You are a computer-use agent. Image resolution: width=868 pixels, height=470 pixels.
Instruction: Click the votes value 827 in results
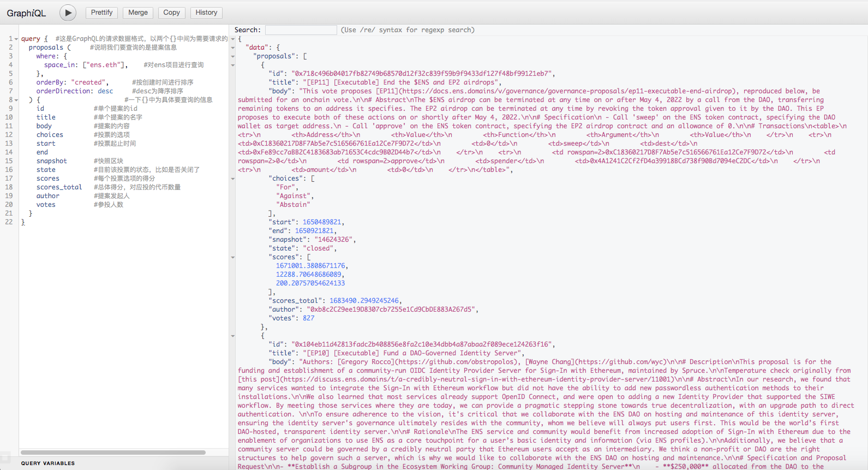point(309,318)
